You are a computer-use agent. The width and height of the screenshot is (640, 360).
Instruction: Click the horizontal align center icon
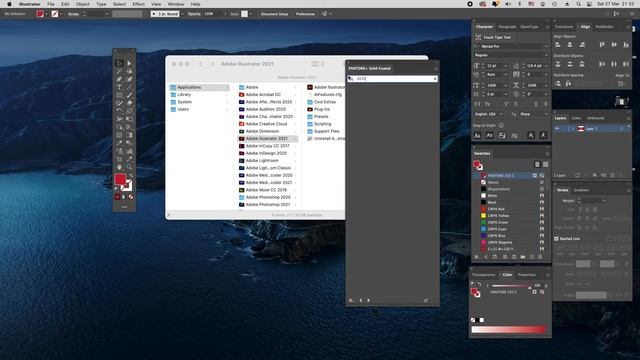pos(570,44)
